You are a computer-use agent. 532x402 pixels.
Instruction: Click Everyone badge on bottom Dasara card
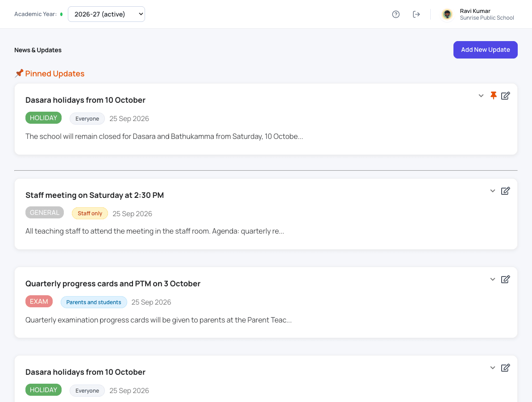[x=87, y=390]
